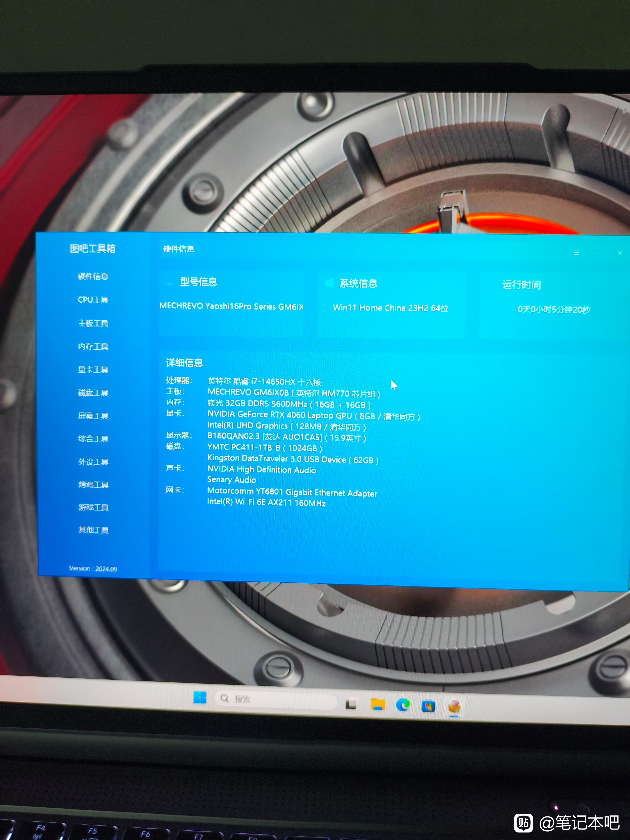Select 外设工具 in the sidebar
Viewport: 630px width, 840px height.
coord(94,462)
